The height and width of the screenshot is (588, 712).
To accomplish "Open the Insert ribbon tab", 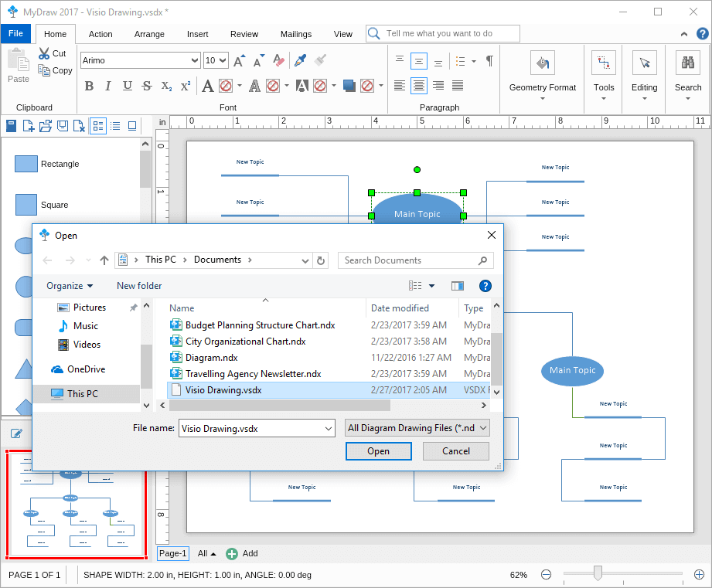I will (197, 34).
